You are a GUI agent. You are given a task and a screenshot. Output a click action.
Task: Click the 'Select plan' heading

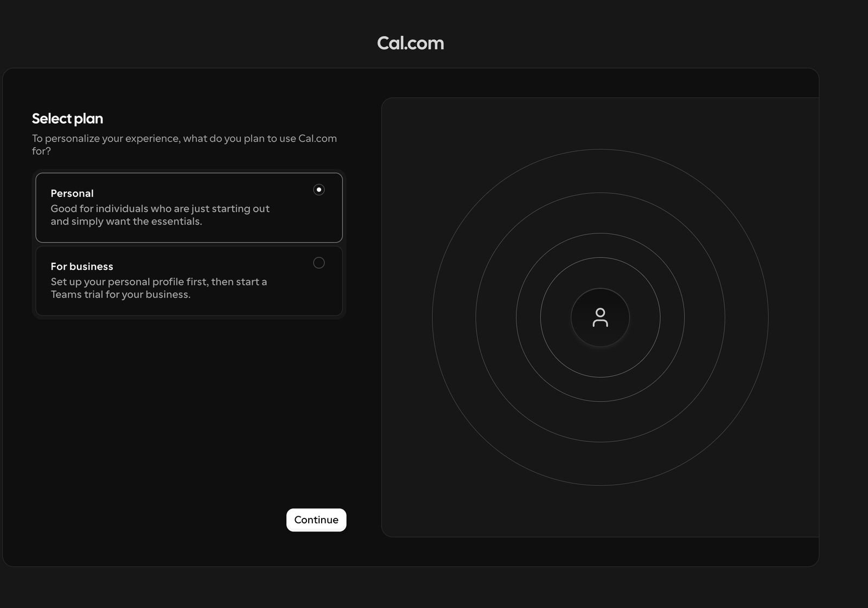67,118
